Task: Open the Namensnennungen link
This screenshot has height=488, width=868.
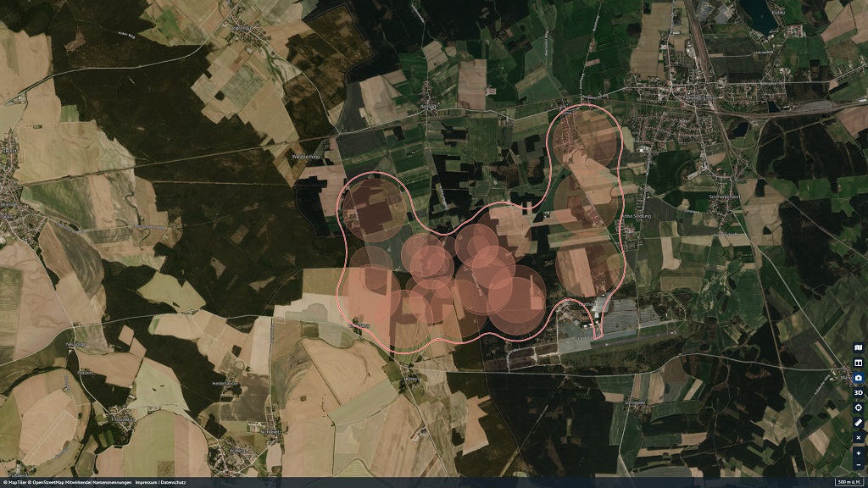Action: pos(112,482)
